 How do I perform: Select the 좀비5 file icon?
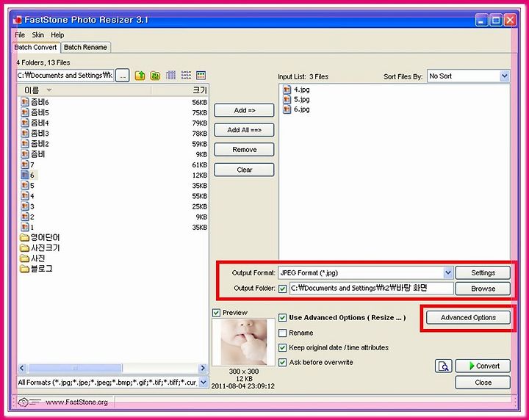click(25, 112)
